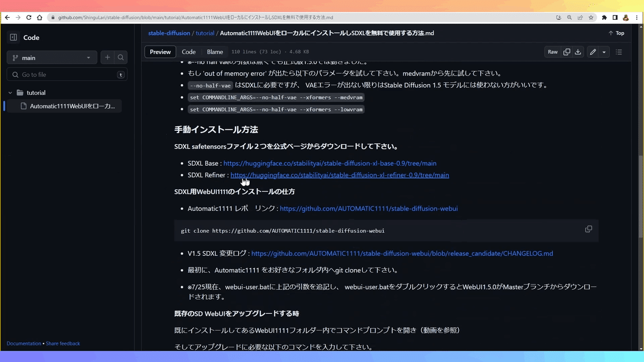
Task: Download the raw file icon
Action: [578, 52]
